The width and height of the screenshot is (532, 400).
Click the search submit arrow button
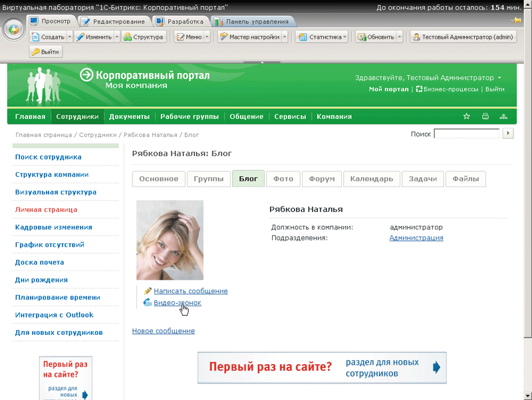click(508, 133)
